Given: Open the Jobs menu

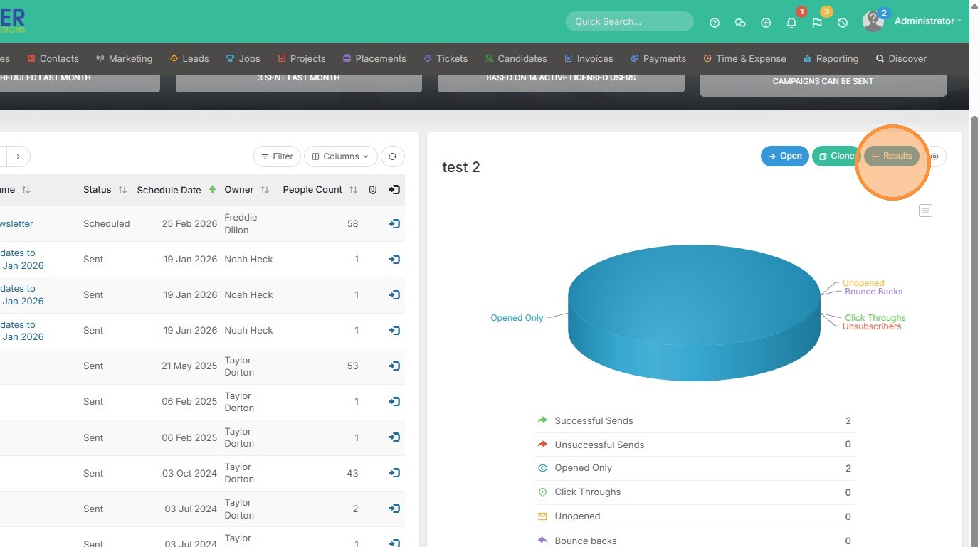Looking at the screenshot, I should (243, 58).
